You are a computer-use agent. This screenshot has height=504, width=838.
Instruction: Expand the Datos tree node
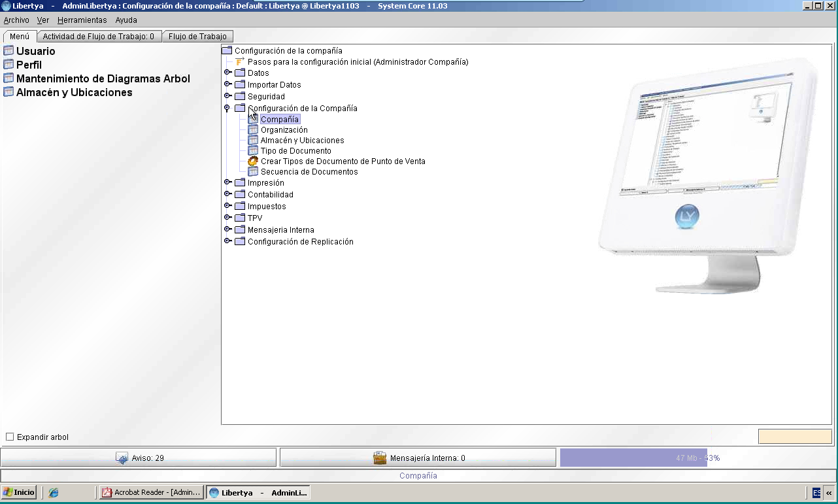(227, 73)
